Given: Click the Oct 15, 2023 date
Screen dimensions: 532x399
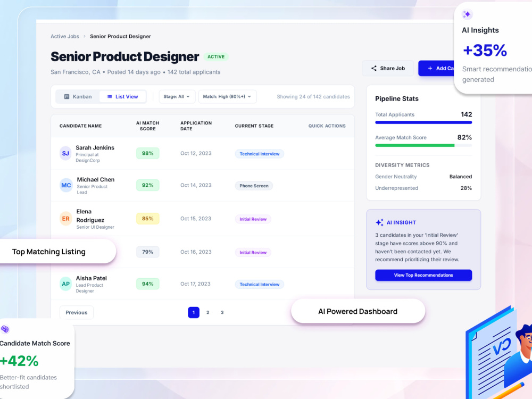Looking at the screenshot, I should 196,219.
